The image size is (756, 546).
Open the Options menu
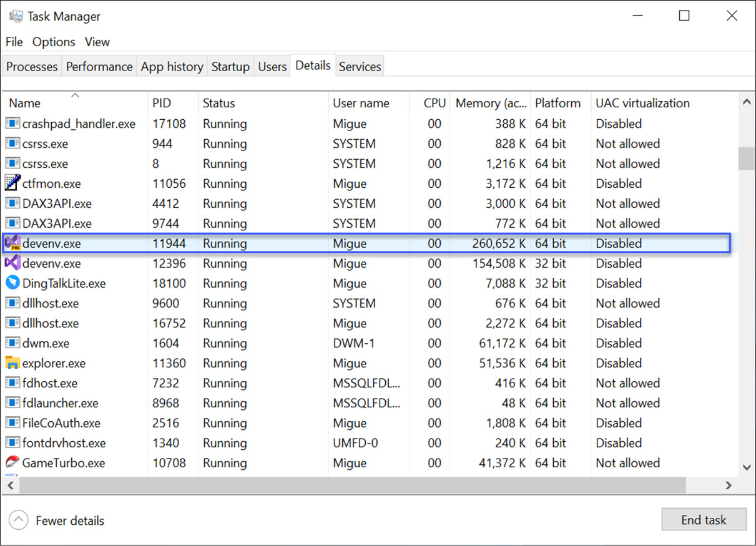point(54,42)
